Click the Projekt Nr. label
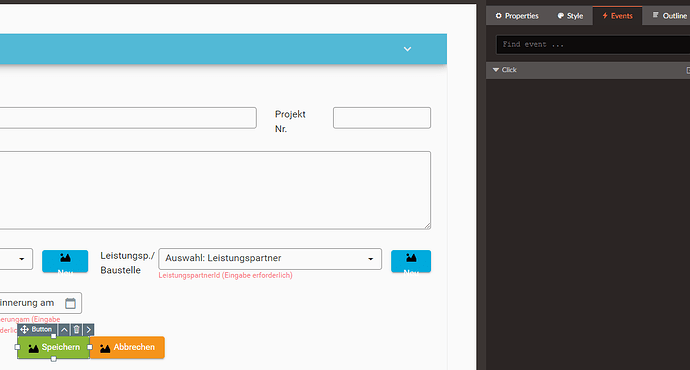 290,121
